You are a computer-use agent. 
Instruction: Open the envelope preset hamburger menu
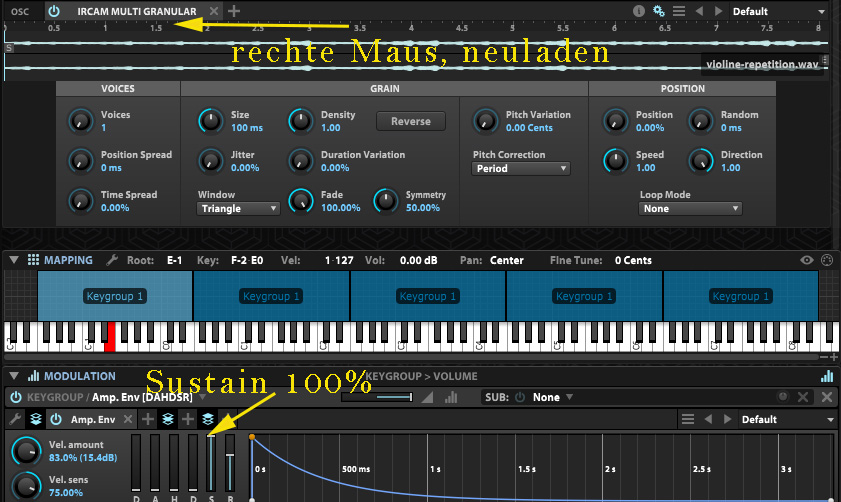point(688,419)
